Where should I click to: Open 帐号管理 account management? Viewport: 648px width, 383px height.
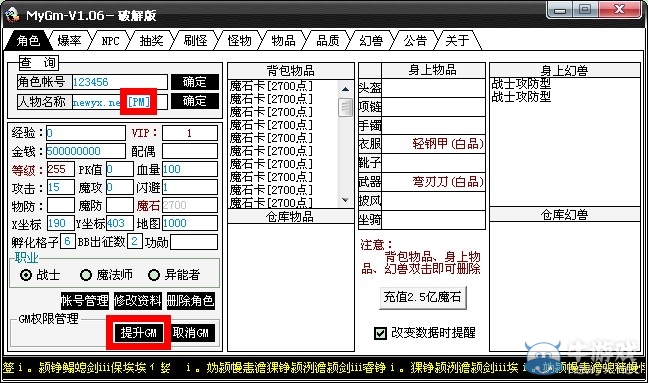[x=85, y=301]
